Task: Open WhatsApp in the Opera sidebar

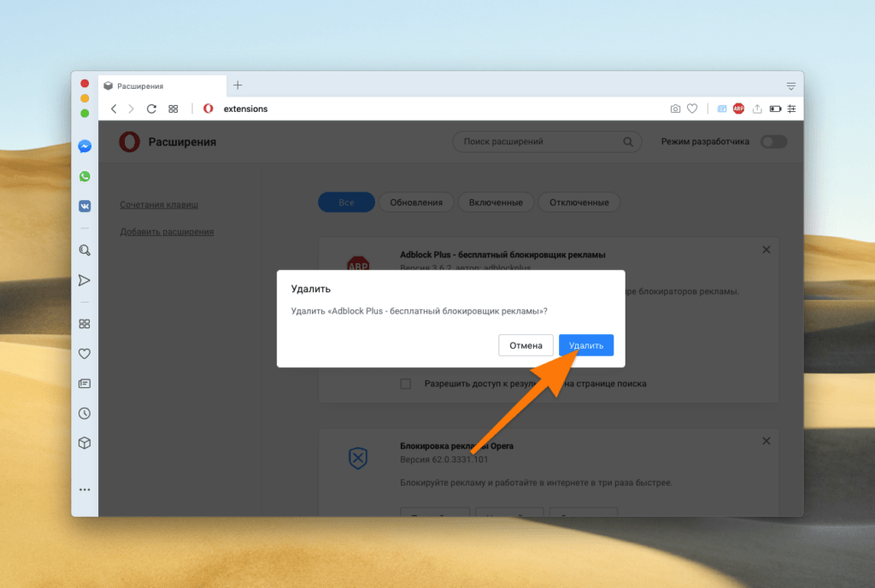Action: pyautogui.click(x=85, y=176)
